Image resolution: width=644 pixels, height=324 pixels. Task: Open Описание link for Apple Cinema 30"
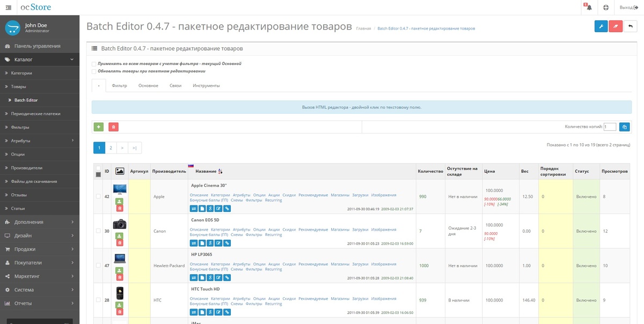199,195
